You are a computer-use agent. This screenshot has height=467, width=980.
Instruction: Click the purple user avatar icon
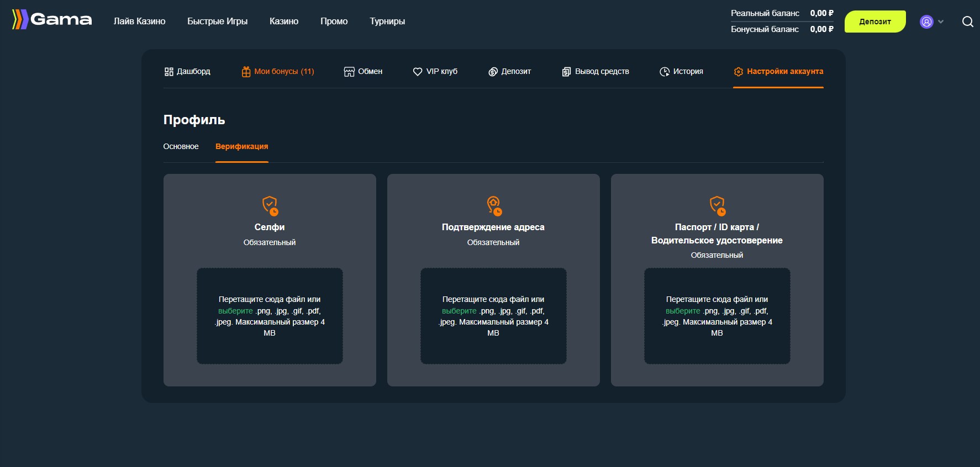(x=926, y=22)
